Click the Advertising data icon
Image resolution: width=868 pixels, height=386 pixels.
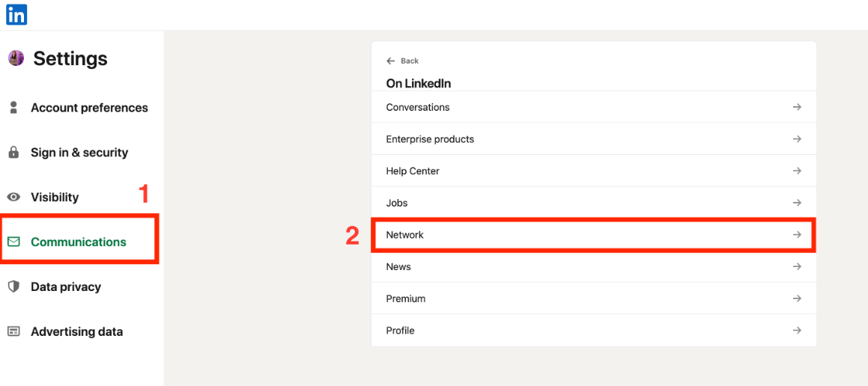tap(13, 331)
